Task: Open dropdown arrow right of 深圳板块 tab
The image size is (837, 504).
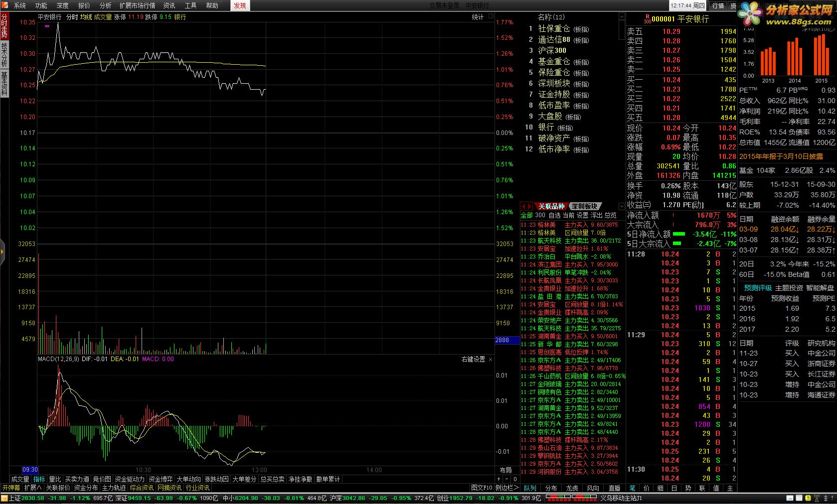Action: (x=622, y=206)
